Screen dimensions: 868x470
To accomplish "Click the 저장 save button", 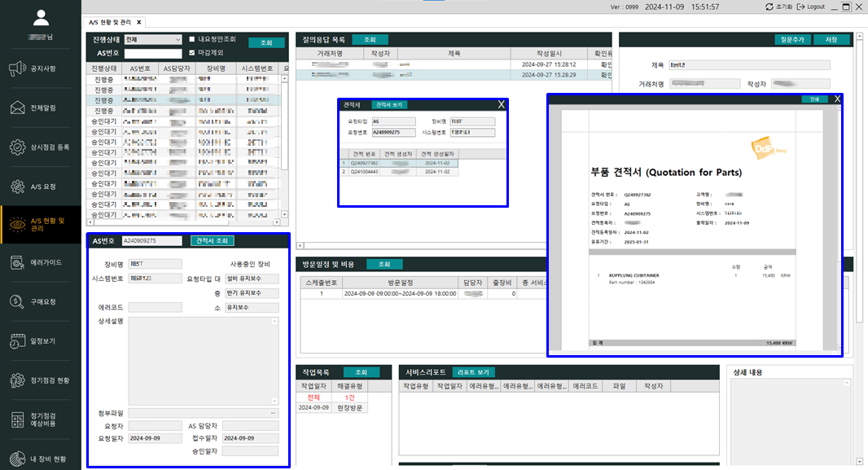I will pyautogui.click(x=831, y=38).
